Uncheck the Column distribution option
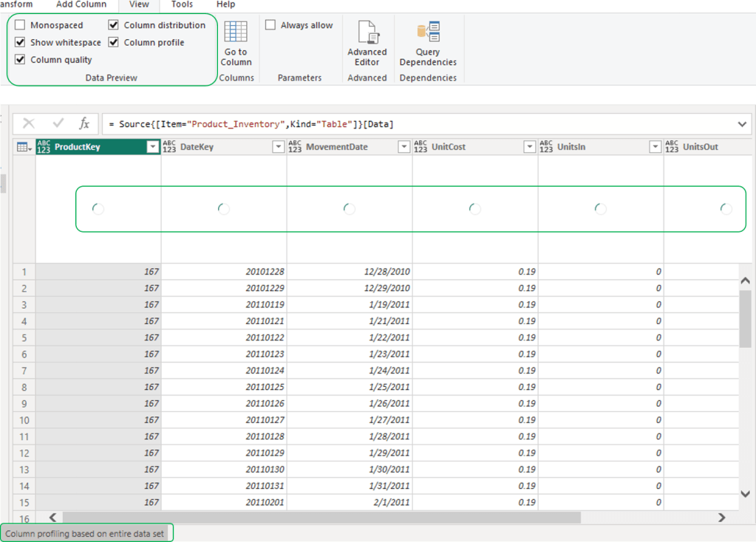Screen dimensions: 756x542 click(x=114, y=25)
